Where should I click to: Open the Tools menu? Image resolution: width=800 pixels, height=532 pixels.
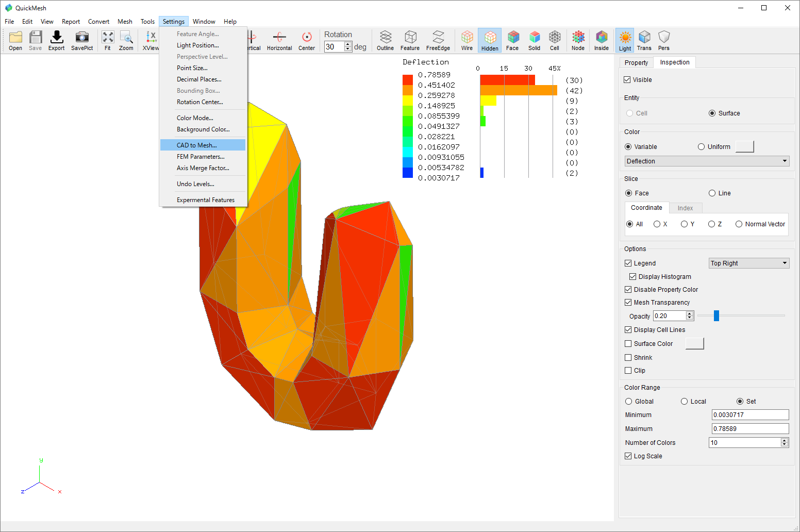[x=147, y=22]
